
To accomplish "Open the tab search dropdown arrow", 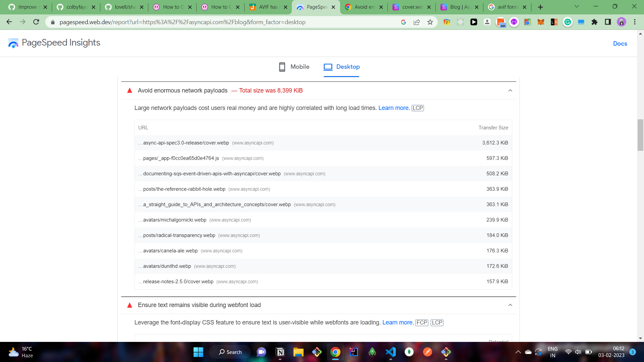I will (577, 7).
